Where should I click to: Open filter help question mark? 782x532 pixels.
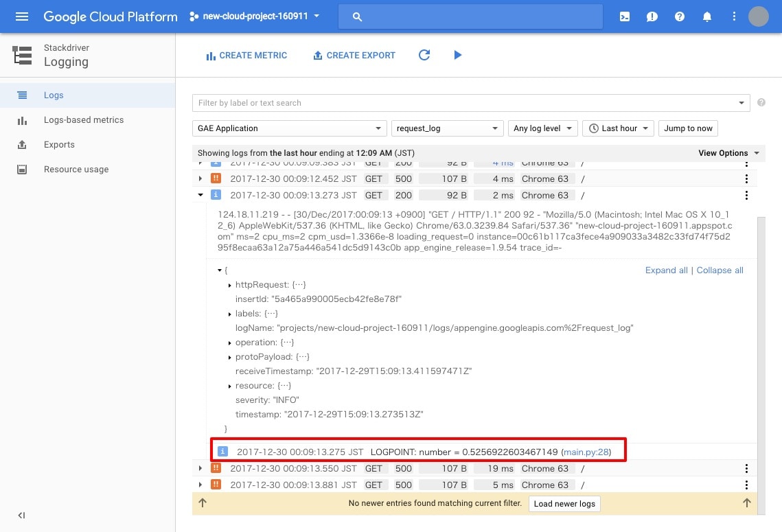pos(761,102)
